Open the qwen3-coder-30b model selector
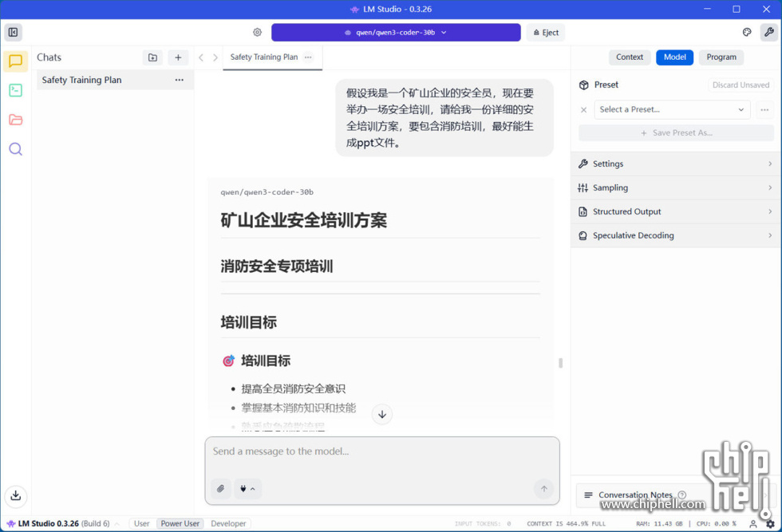Image resolution: width=782 pixels, height=532 pixels. coord(396,33)
